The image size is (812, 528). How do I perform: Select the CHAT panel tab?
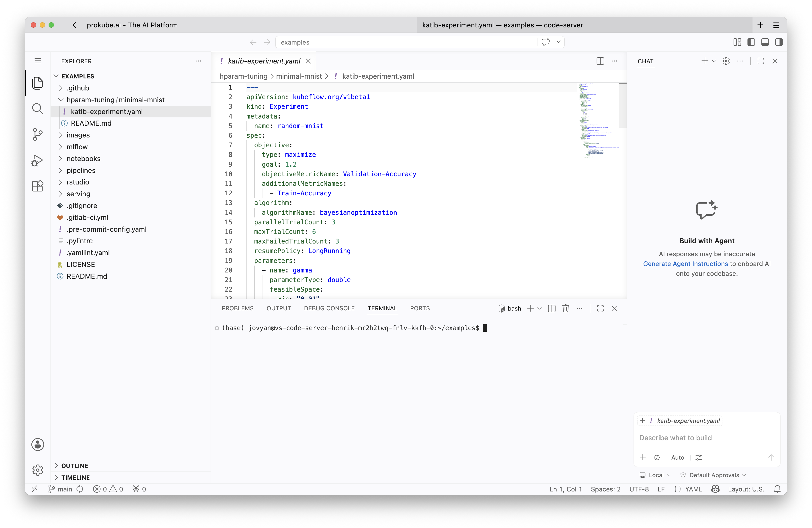click(x=646, y=61)
